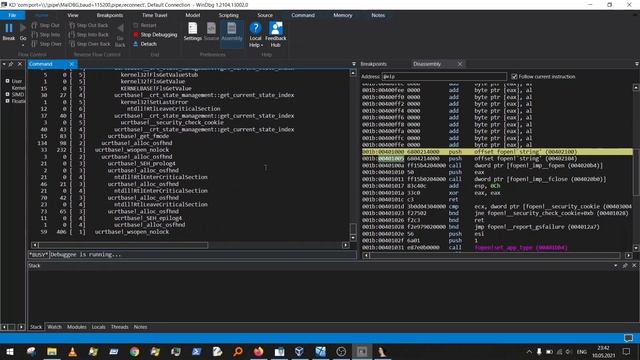Pin the left Registers pane
This screenshot has height=360, width=640.
coord(11,64)
